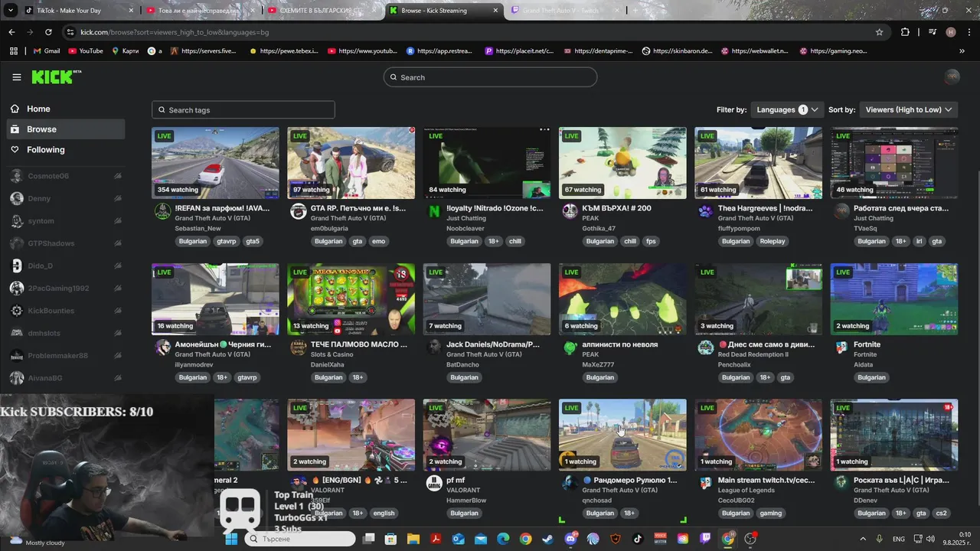Select Browse in the sidebar
The width and height of the screenshot is (980, 551).
tap(65, 129)
